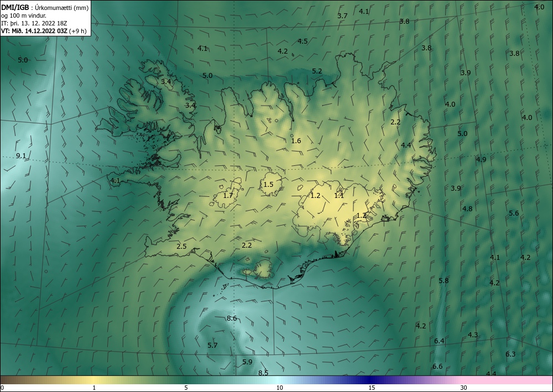Click the '15' label under the color scale
553x392 pixels.
(x=372, y=388)
